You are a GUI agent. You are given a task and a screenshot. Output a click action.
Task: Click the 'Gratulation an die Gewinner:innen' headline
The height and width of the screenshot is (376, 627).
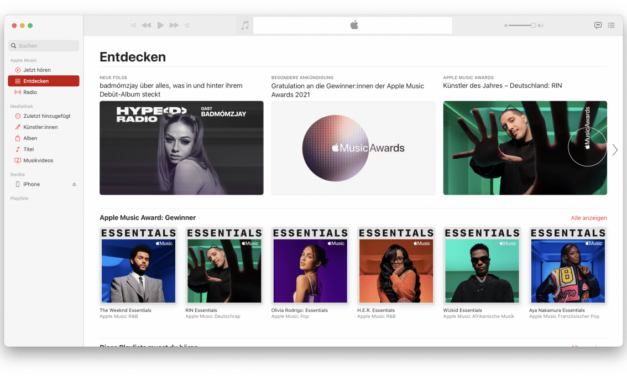click(x=347, y=90)
